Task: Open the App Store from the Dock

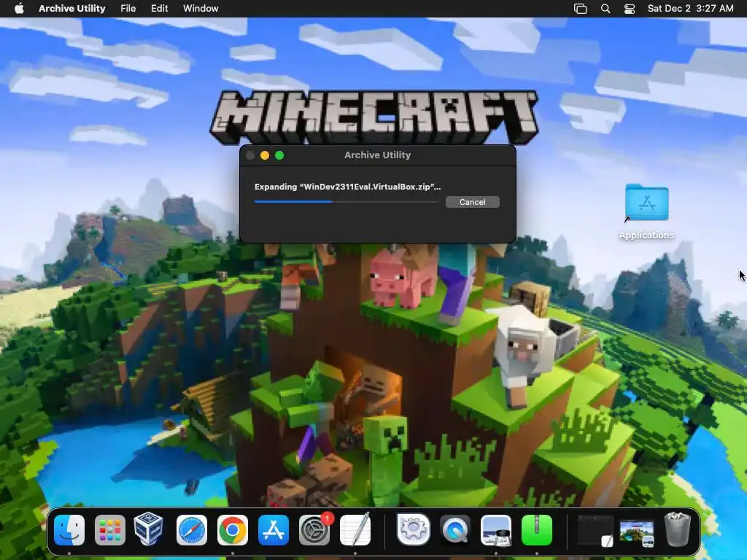Action: (x=274, y=529)
